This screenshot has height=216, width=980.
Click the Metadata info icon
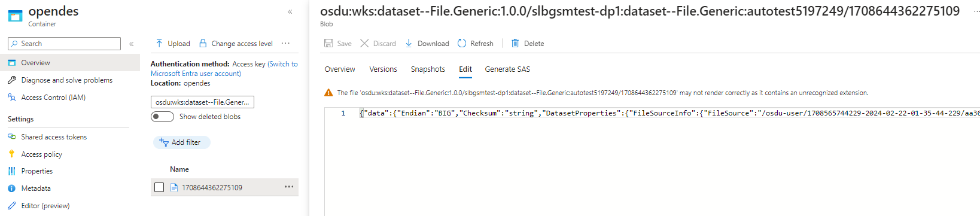[x=12, y=188]
